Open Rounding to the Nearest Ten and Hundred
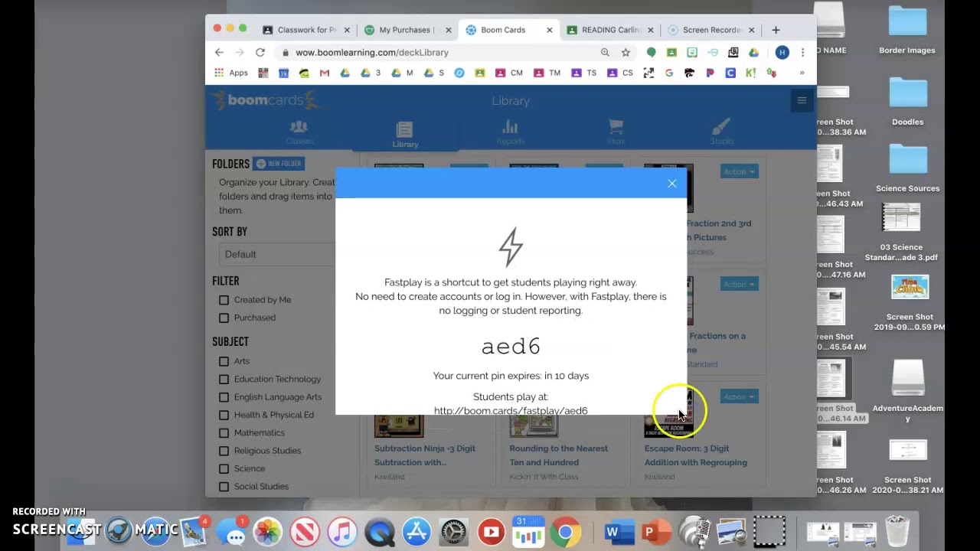This screenshot has height=551, width=980. point(559,455)
